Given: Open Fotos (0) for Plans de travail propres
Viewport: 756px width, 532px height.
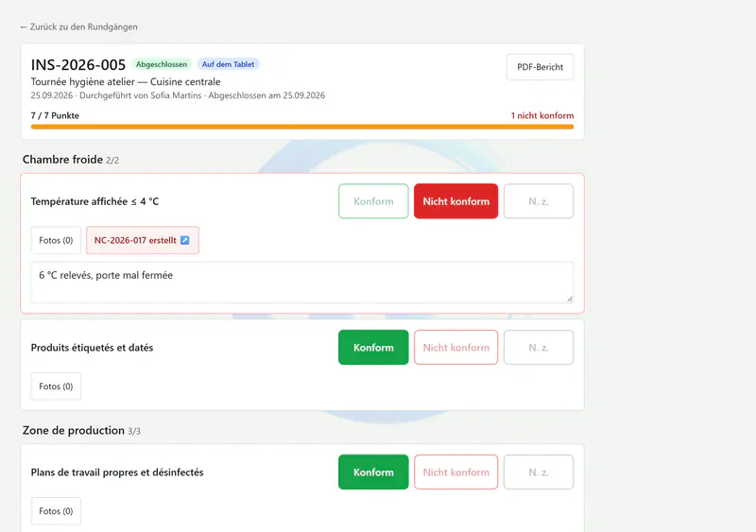Looking at the screenshot, I should pos(56,511).
